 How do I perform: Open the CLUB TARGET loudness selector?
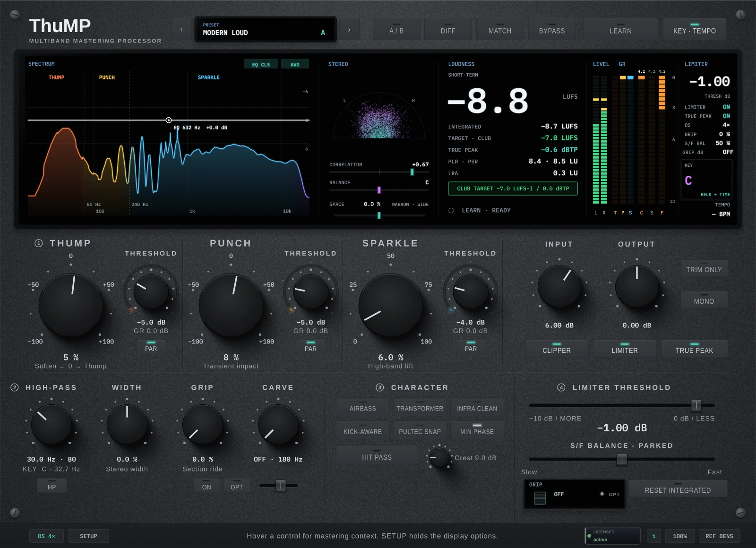click(513, 188)
